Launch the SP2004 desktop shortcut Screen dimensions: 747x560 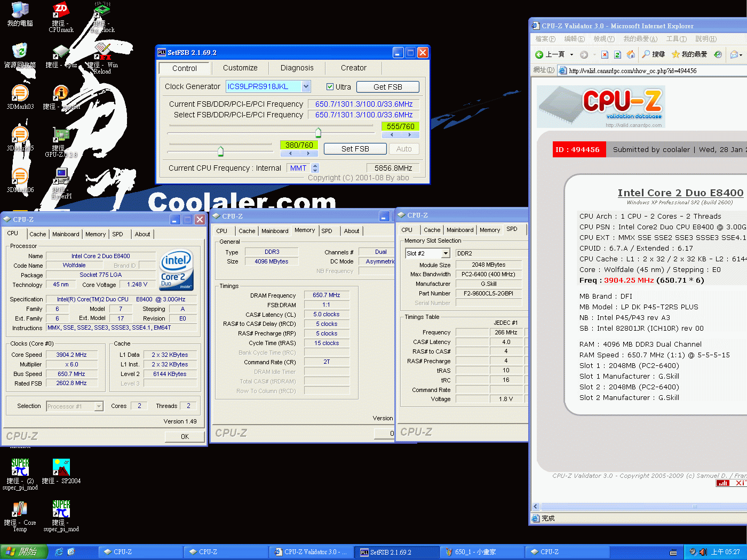(x=61, y=471)
